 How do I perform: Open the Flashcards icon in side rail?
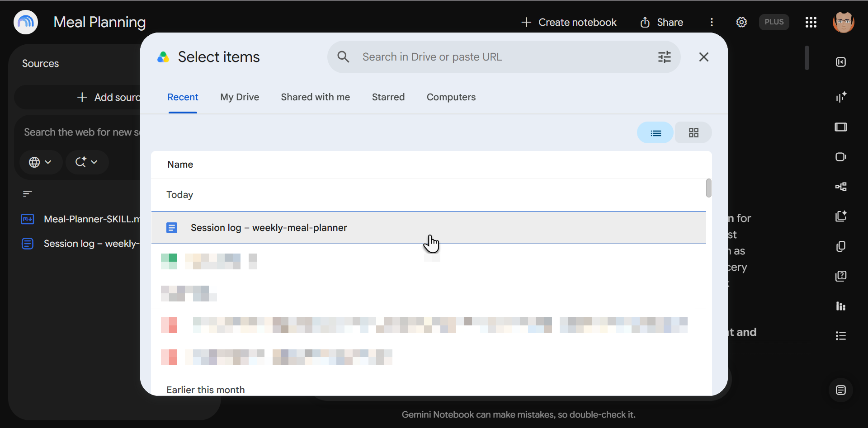(841, 246)
